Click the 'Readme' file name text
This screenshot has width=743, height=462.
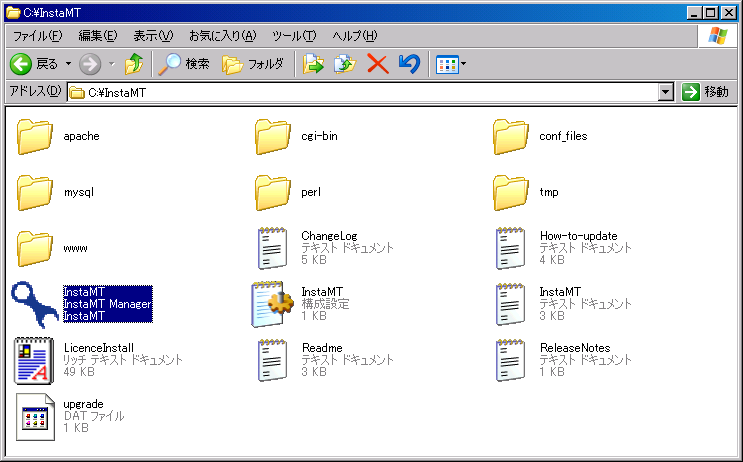[322, 348]
